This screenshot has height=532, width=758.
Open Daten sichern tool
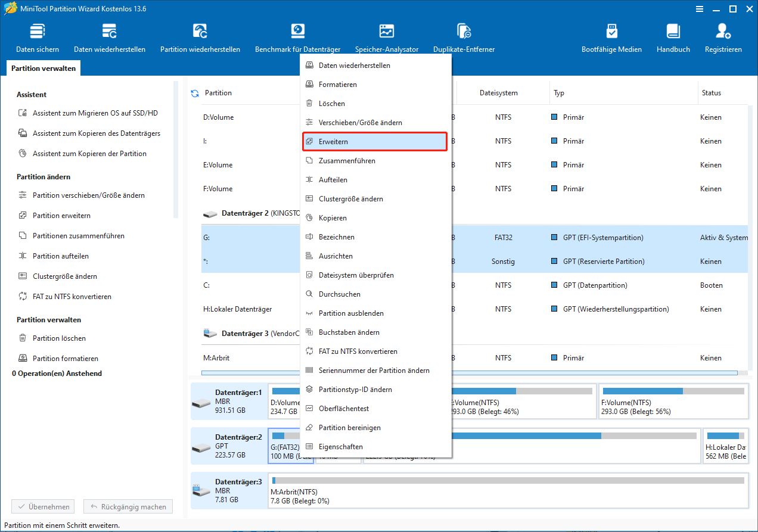[x=38, y=38]
